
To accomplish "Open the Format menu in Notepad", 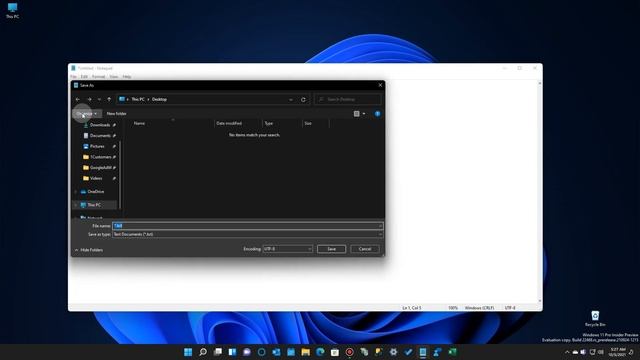I will point(98,77).
